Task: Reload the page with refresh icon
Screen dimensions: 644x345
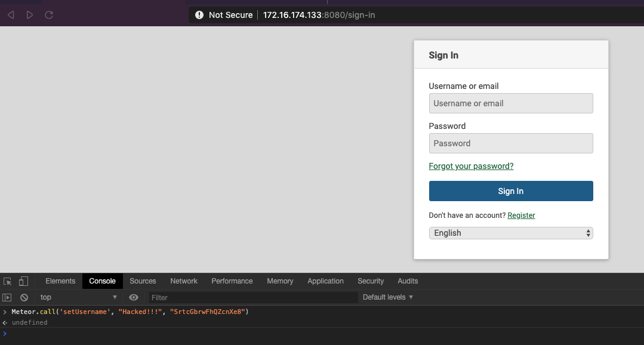Action: [49, 15]
